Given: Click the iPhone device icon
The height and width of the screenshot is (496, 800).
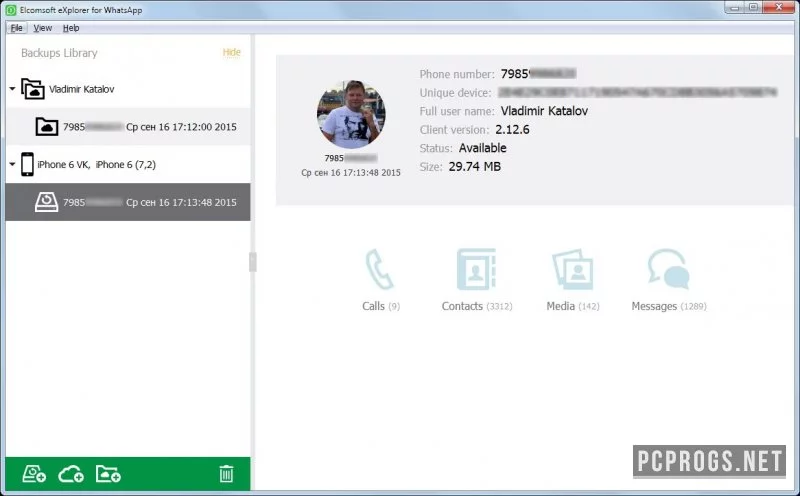Looking at the screenshot, I should pos(27,164).
